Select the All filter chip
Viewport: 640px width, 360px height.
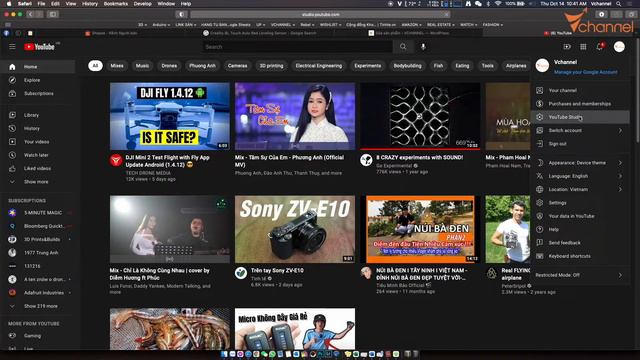click(95, 66)
